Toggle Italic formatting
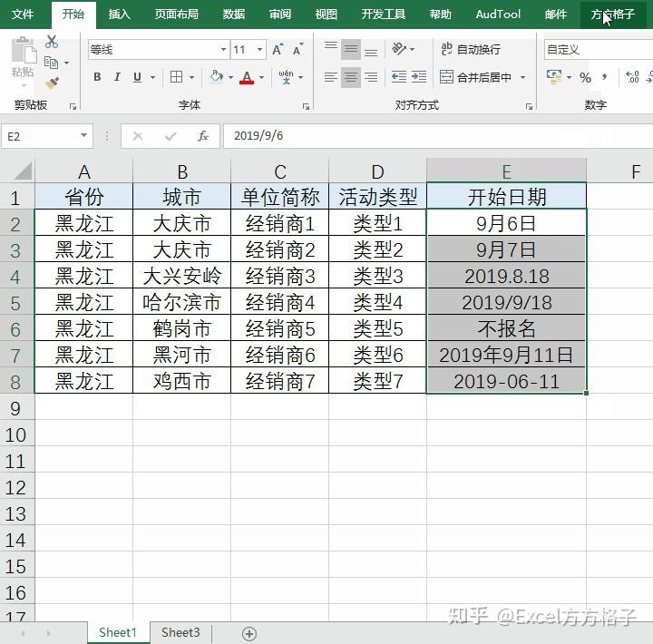 tap(117, 77)
